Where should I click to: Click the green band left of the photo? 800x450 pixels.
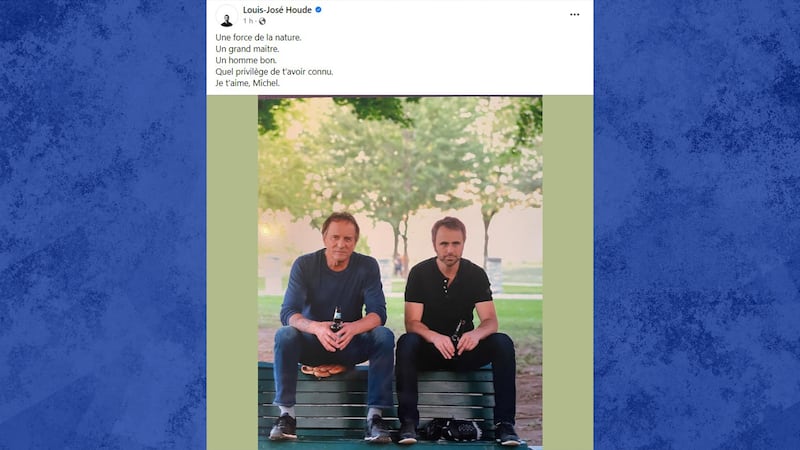pos(232,273)
